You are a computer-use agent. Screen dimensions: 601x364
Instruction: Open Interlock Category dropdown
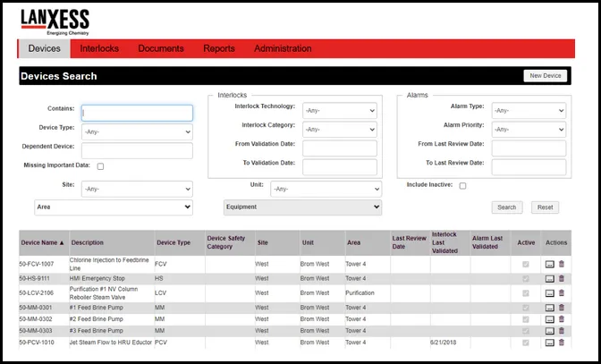(x=340, y=130)
